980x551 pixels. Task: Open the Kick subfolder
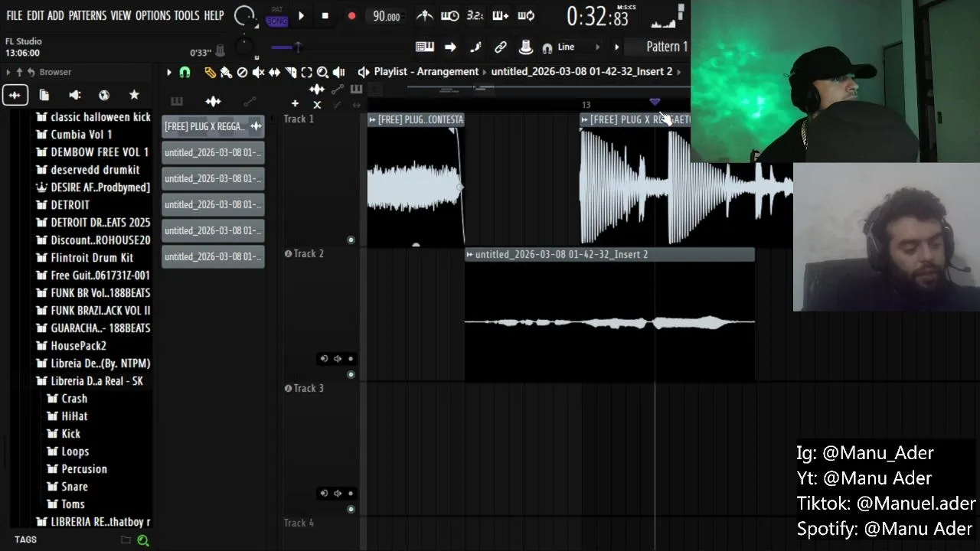coord(64,434)
